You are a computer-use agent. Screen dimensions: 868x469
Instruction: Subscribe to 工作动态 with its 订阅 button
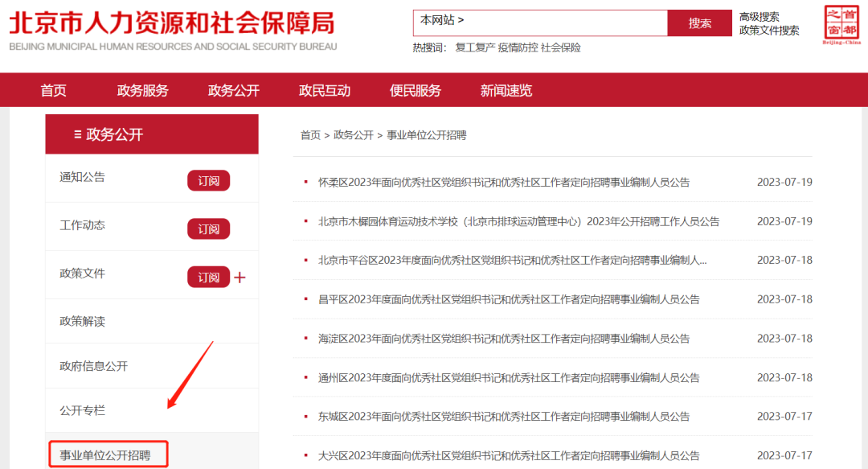(209, 229)
